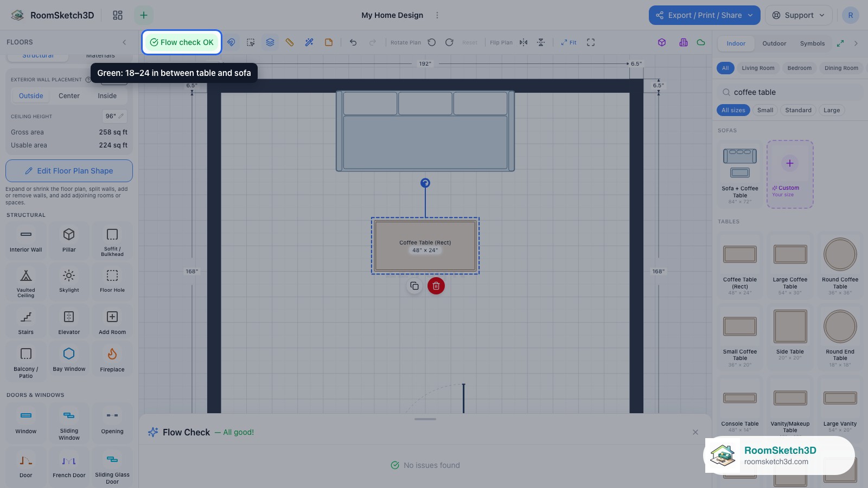
Task: Select the Indoor tab
Action: point(736,43)
